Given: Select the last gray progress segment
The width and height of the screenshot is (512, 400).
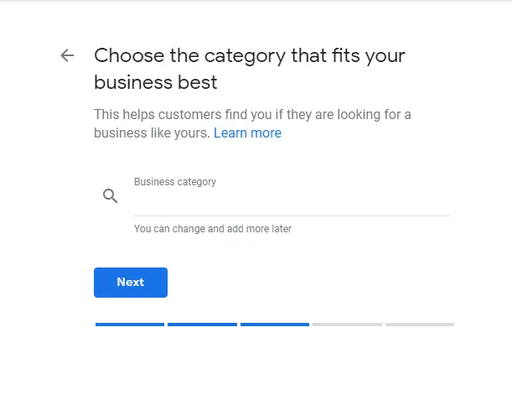Looking at the screenshot, I should 420,324.
